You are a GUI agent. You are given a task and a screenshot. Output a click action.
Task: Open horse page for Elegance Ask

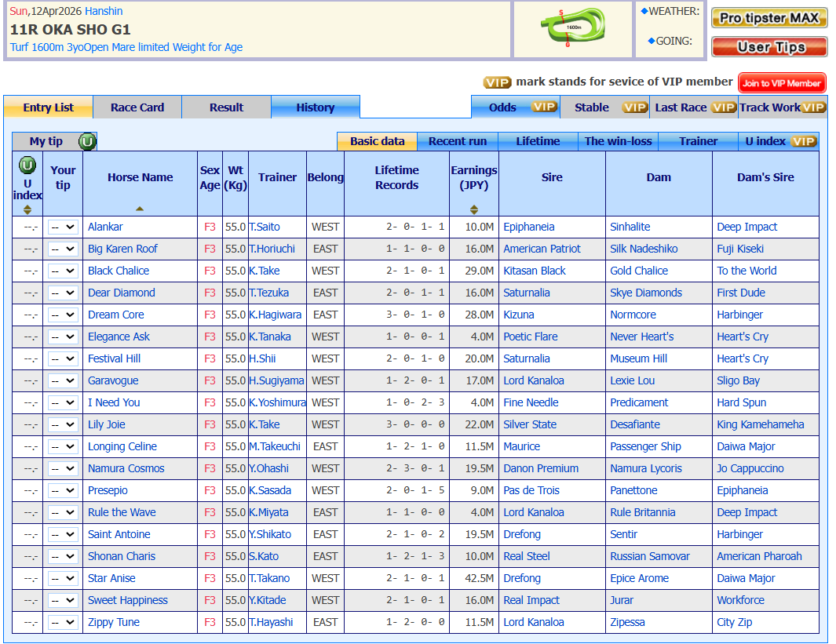pos(119,337)
